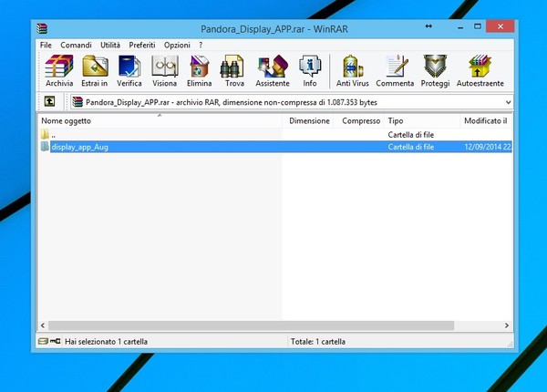Minimize the WinRAR window
Image resolution: width=547 pixels, height=392 pixels.
click(460, 26)
